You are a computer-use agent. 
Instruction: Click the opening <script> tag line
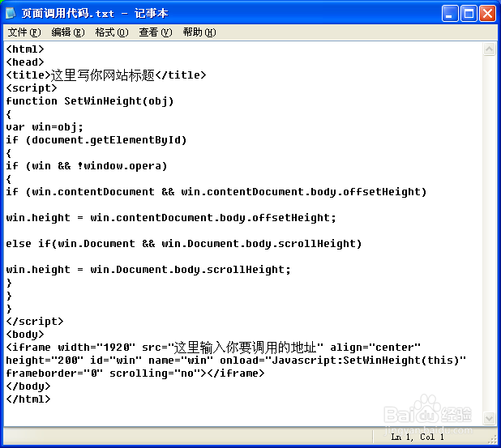pyautogui.click(x=32, y=87)
